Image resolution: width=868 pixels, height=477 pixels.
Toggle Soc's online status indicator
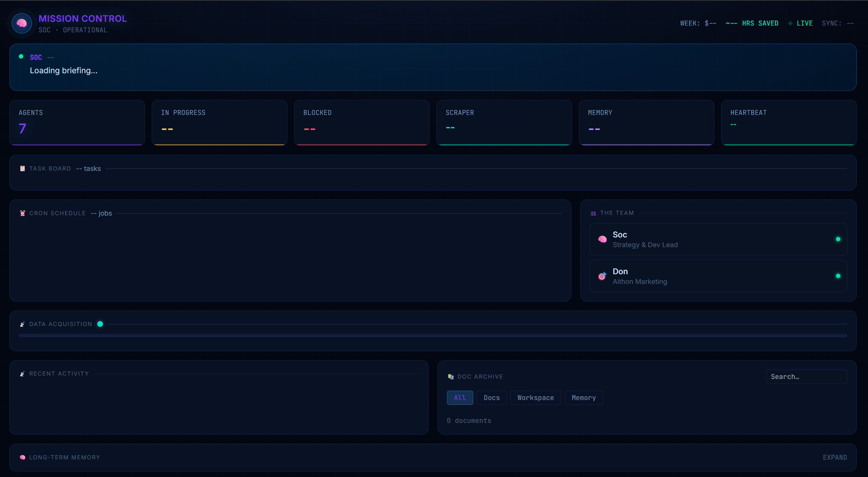click(838, 239)
